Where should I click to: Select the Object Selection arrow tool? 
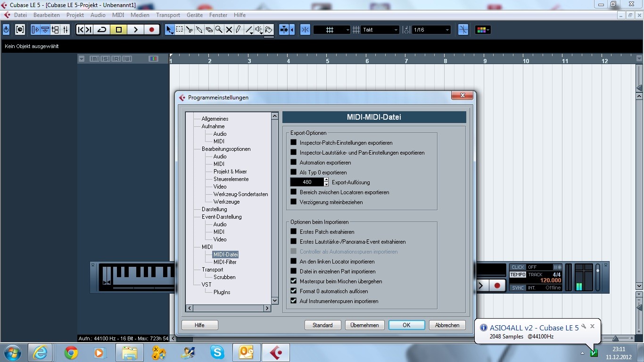(170, 30)
